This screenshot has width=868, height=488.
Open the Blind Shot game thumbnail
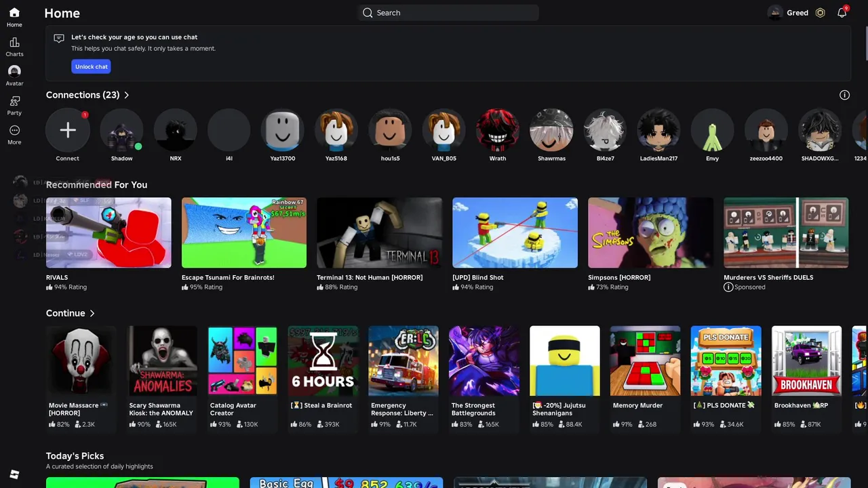(x=515, y=232)
